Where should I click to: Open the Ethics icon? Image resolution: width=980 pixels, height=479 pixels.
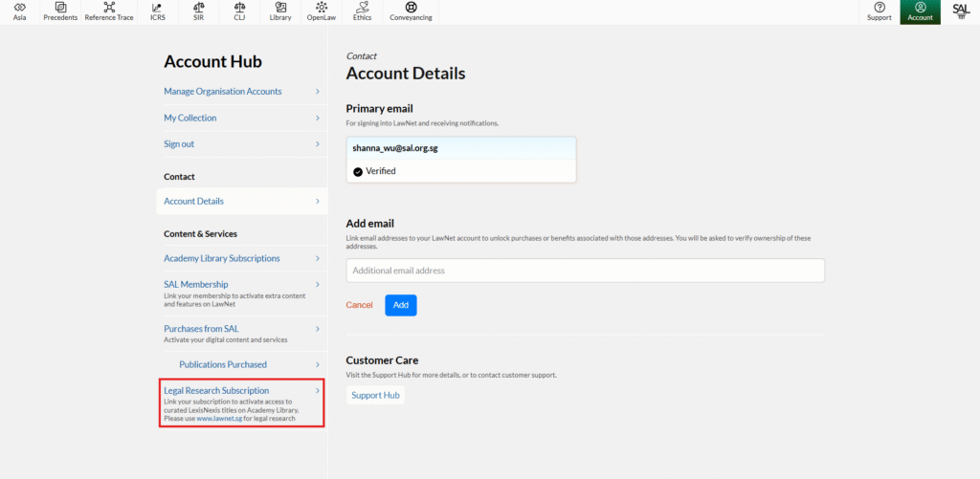point(362,8)
